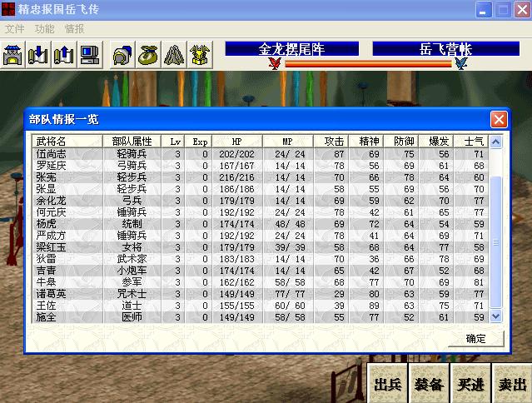
Task: Close the 部队情报一览 dialog
Action: (498, 119)
